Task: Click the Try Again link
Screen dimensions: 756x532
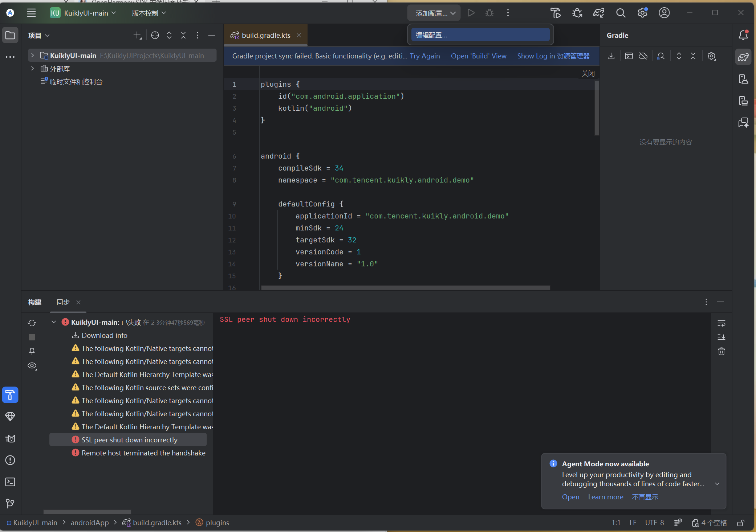Action: click(x=425, y=56)
